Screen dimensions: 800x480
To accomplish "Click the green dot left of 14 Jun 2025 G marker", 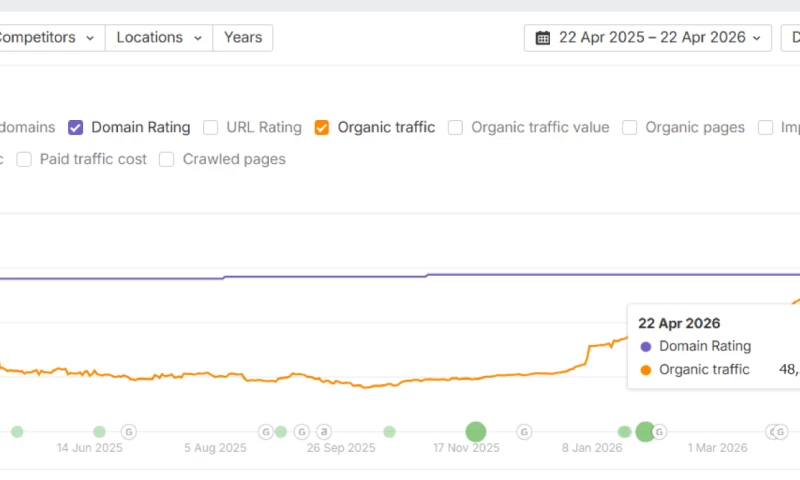I will (99, 432).
